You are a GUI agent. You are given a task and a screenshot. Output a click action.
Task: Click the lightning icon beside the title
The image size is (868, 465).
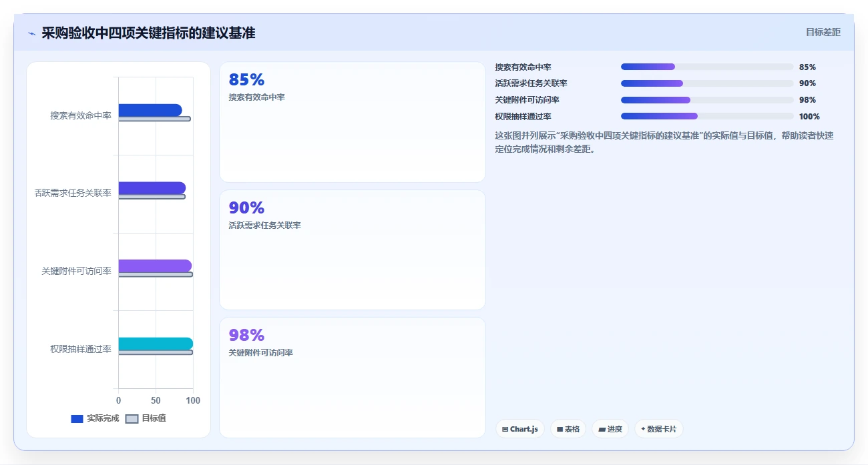[31, 33]
